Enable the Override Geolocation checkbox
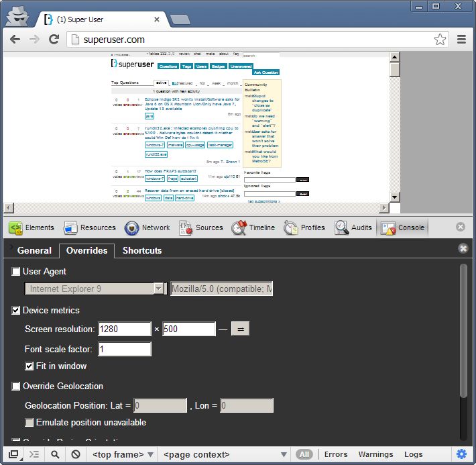 [16, 386]
